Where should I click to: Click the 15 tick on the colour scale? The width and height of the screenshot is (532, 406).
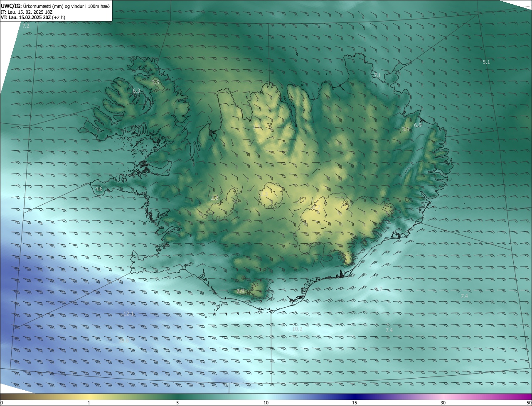pyautogui.click(x=355, y=403)
